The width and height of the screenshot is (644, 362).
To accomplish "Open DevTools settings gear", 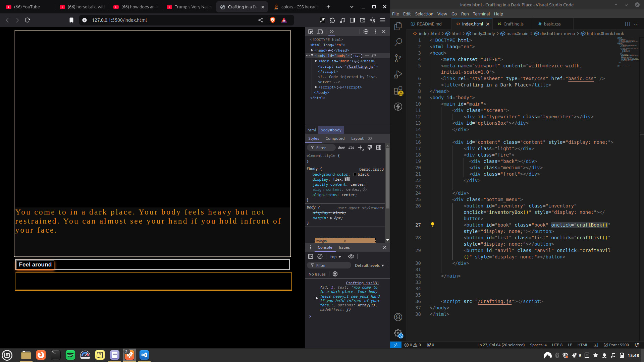I will (x=366, y=32).
